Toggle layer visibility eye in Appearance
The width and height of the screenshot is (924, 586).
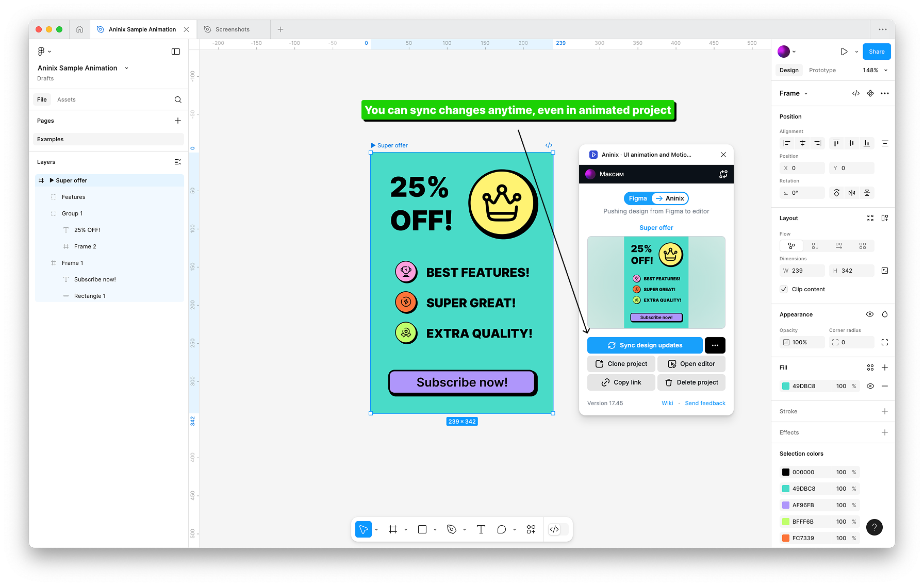point(870,314)
